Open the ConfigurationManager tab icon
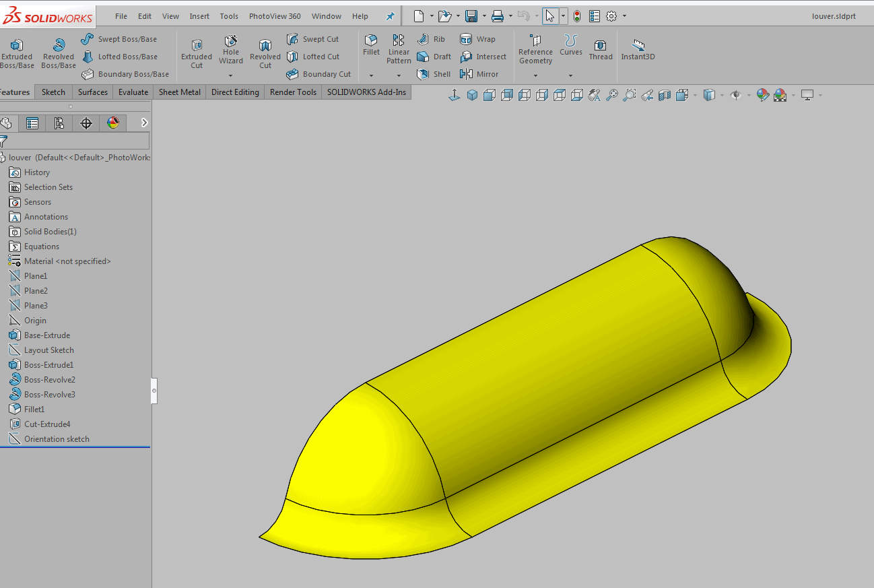The height and width of the screenshot is (588, 874). (59, 123)
